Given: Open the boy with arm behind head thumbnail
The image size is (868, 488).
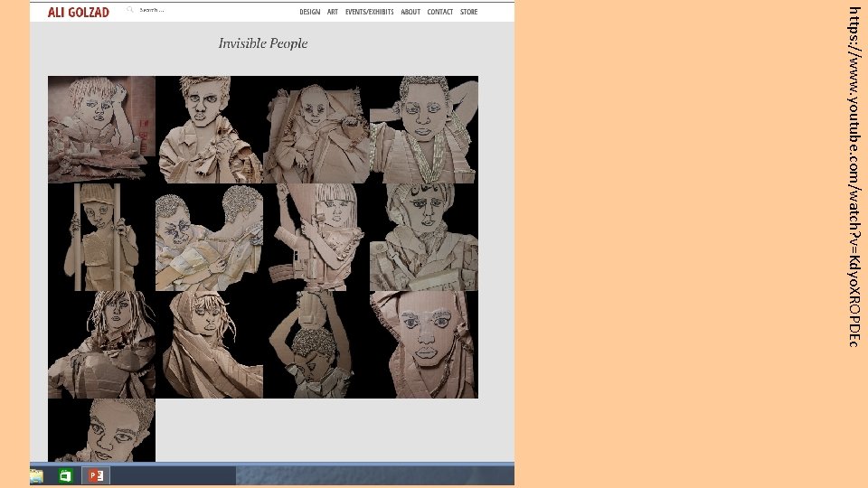Looking at the screenshot, I should (424, 129).
